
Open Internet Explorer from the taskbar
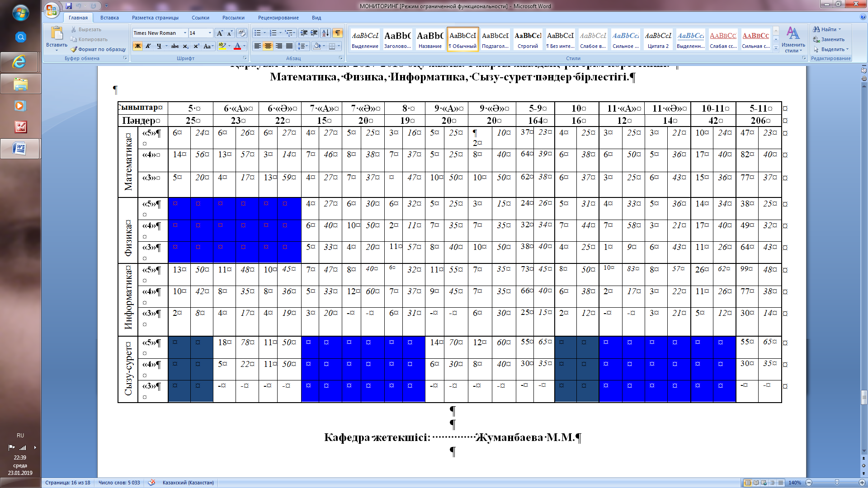(x=20, y=62)
